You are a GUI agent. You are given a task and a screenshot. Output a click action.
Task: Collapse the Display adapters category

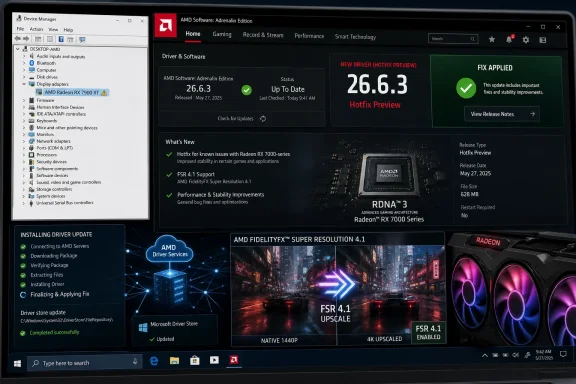24,84
